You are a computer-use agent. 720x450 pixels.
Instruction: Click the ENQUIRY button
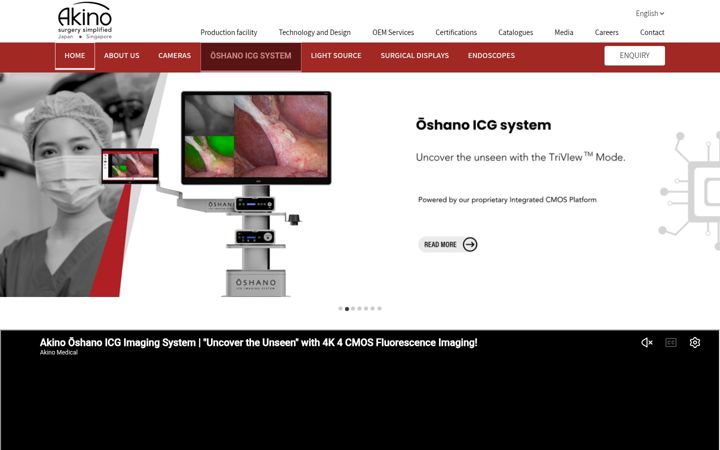click(635, 56)
